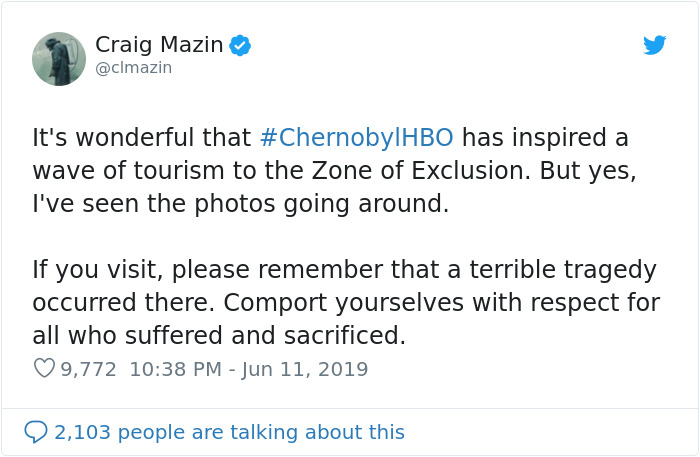700x457 pixels.
Task: Click the words "It's wonderful that"
Action: coord(142,137)
